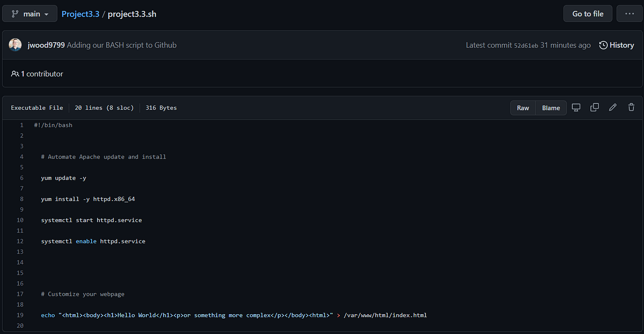Edit this file with the pencil icon

(x=613, y=107)
